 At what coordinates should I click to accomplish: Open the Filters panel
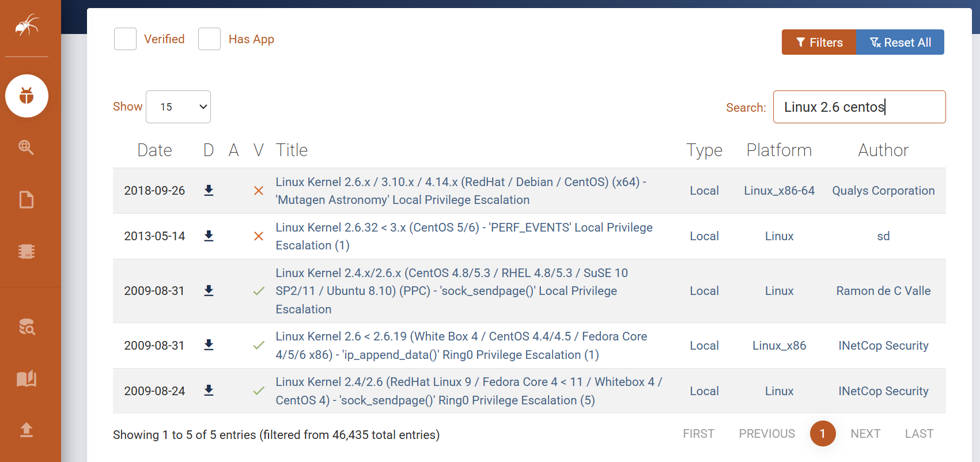[819, 43]
